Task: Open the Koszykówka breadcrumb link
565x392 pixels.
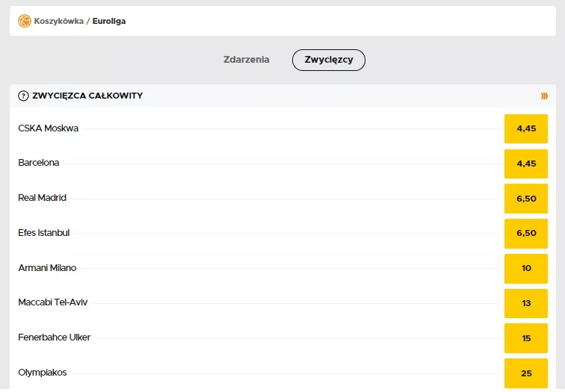Action: 58,21
